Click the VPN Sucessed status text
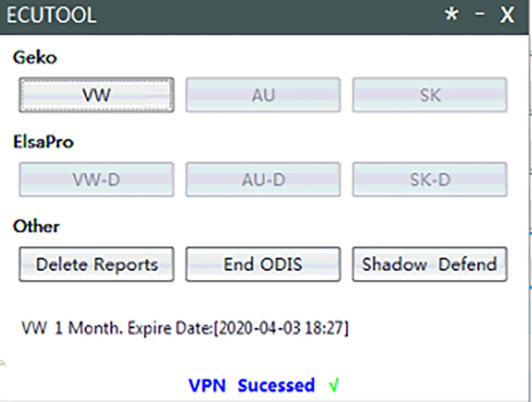Image resolution: width=532 pixels, height=402 pixels. [251, 385]
